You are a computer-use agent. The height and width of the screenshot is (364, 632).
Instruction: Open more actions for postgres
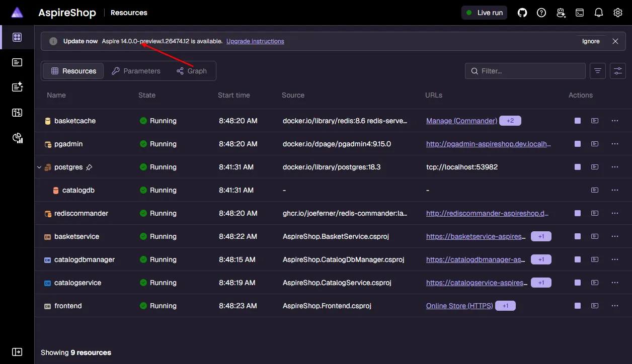614,167
